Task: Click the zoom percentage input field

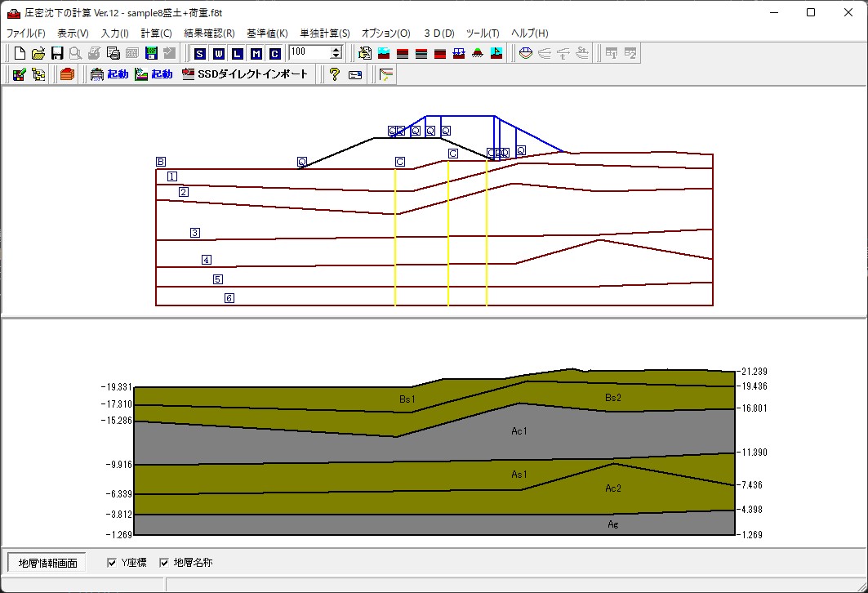Action: click(x=309, y=53)
